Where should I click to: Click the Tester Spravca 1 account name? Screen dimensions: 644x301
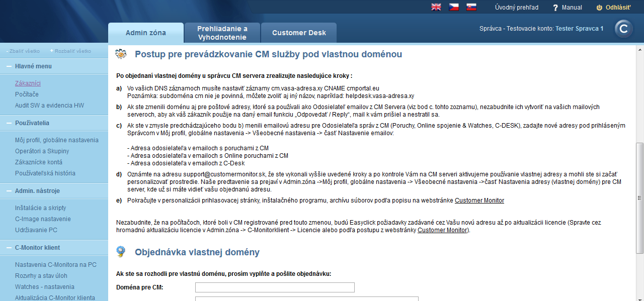pos(579,29)
